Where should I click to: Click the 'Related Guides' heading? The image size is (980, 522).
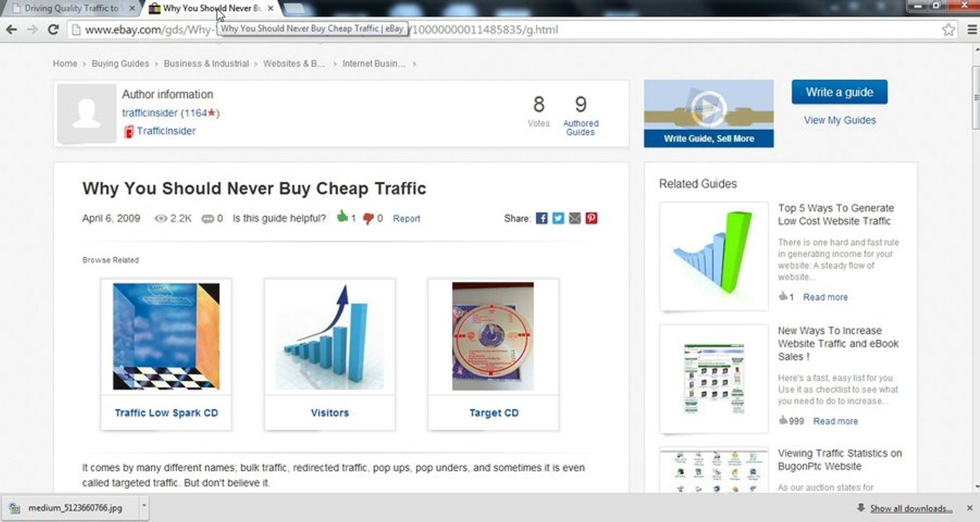tap(698, 184)
